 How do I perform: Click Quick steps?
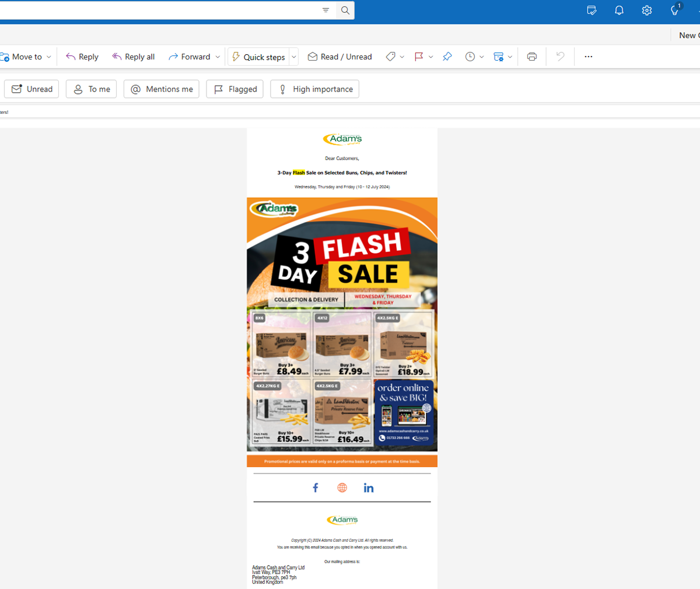(258, 57)
